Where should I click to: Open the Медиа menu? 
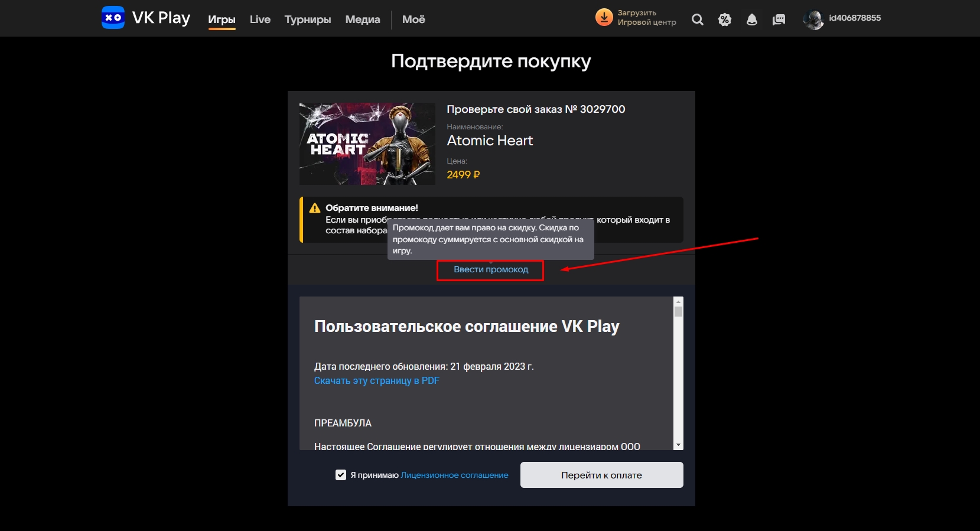[x=363, y=19]
